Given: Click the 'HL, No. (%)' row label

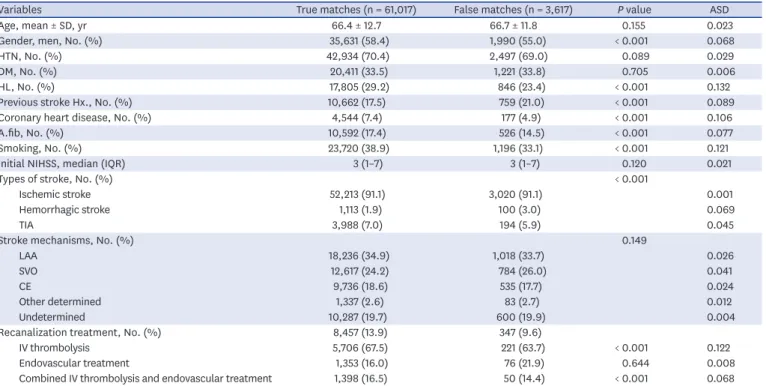Looking at the screenshot, I should pyautogui.click(x=27, y=87).
